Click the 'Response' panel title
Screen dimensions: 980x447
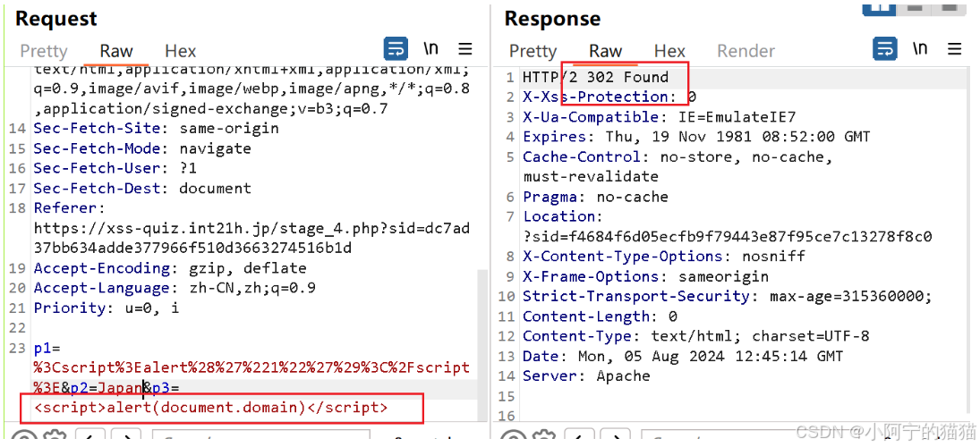[552, 18]
